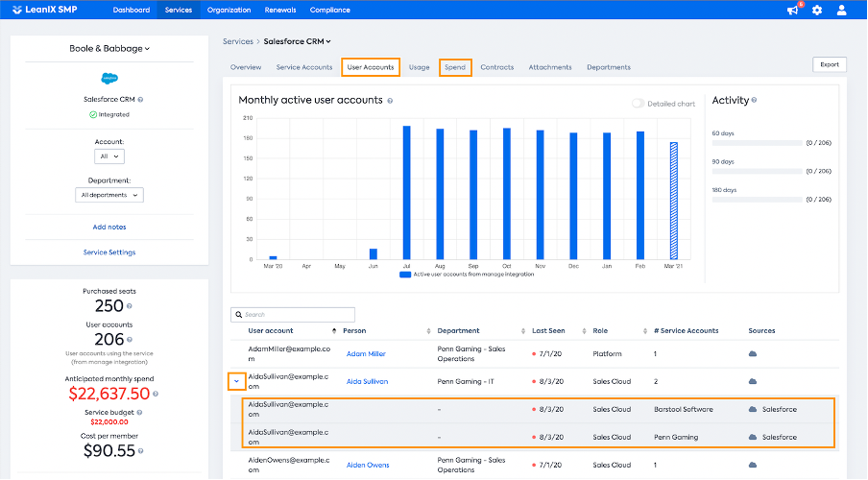Switch to the Overview tab
This screenshot has width=868, height=480.
click(x=246, y=67)
